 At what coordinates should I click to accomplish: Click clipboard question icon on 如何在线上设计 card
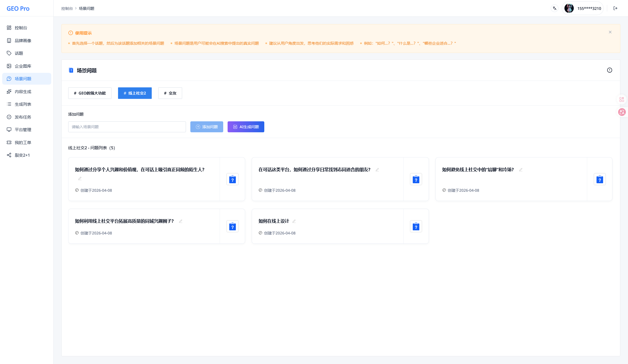click(x=416, y=226)
